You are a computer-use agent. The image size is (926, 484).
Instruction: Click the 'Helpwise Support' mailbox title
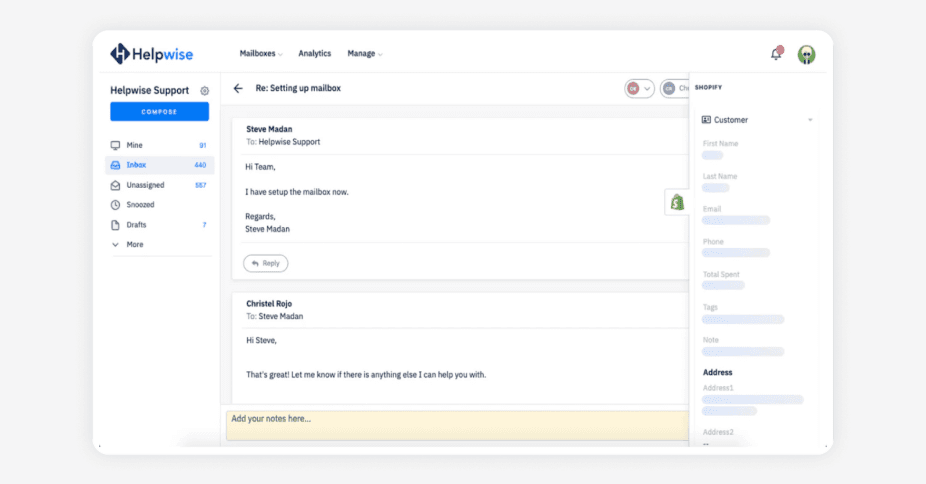(x=149, y=90)
